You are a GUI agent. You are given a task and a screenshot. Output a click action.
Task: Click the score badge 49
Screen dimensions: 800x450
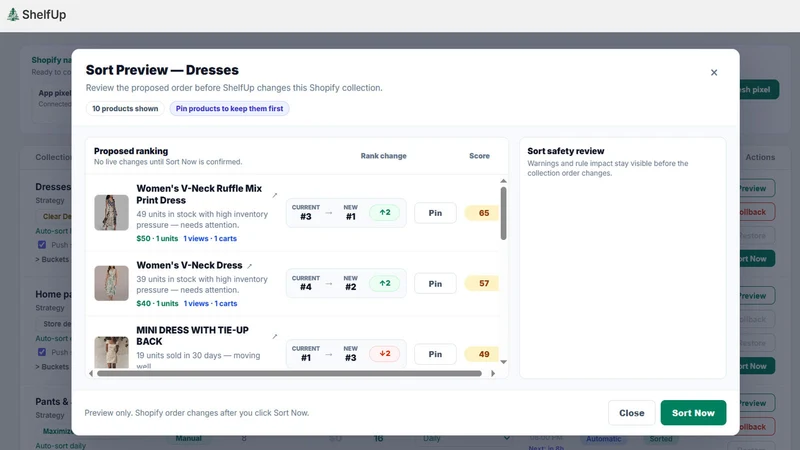[482, 354]
